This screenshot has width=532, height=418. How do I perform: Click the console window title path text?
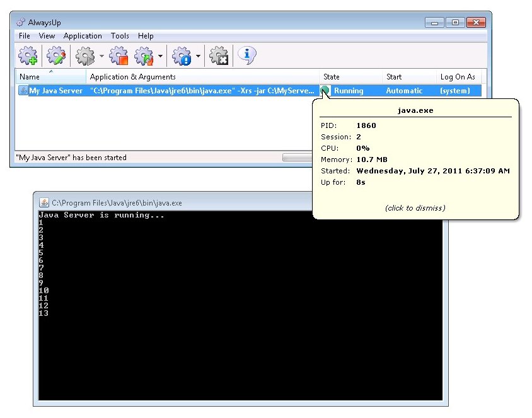click(x=117, y=203)
